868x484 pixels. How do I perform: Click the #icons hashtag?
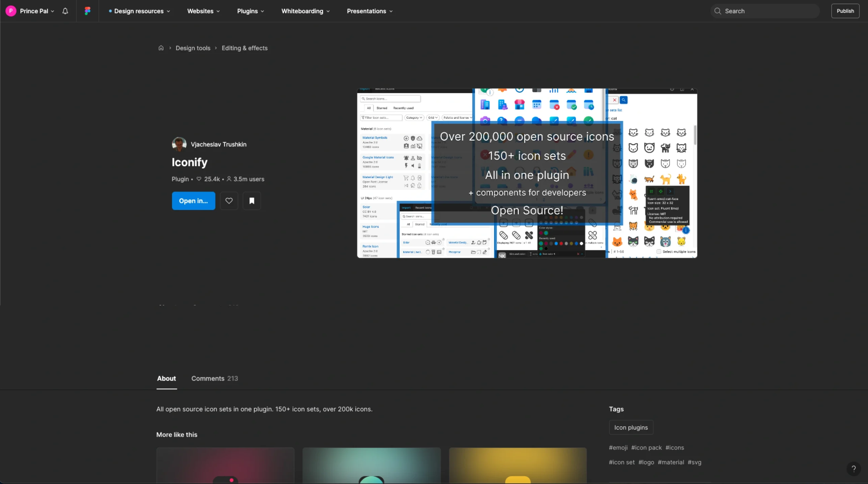pyautogui.click(x=674, y=448)
